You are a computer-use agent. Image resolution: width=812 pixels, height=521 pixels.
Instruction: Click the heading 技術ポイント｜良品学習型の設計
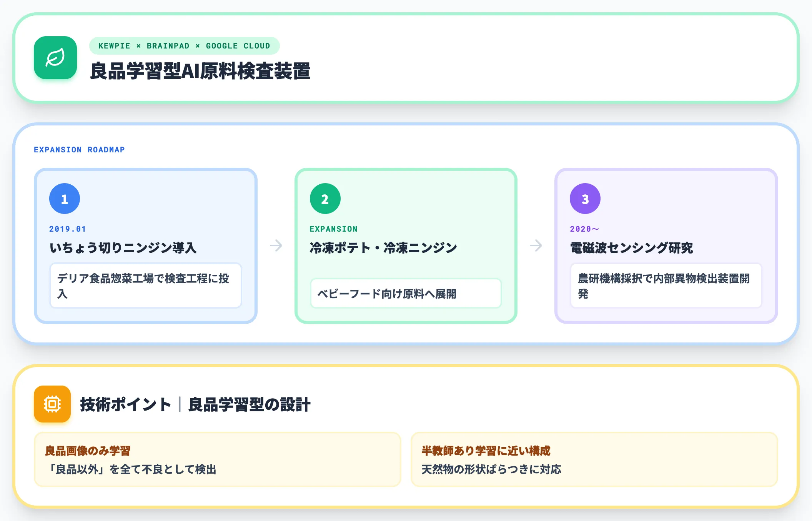(x=195, y=404)
